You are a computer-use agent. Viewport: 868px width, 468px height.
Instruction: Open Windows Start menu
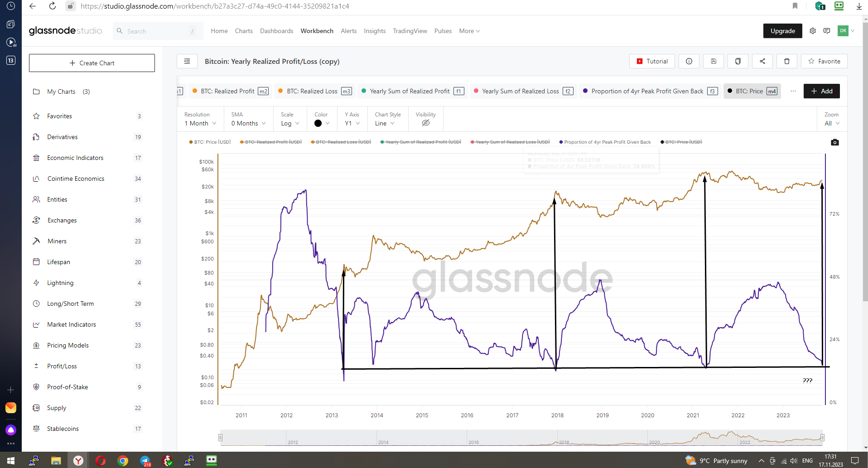(11, 461)
